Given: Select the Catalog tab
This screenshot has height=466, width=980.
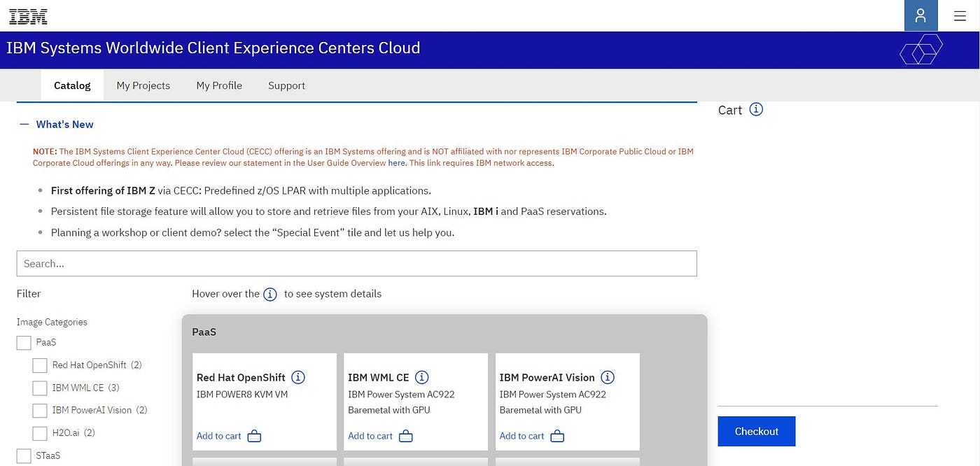Looking at the screenshot, I should [72, 85].
